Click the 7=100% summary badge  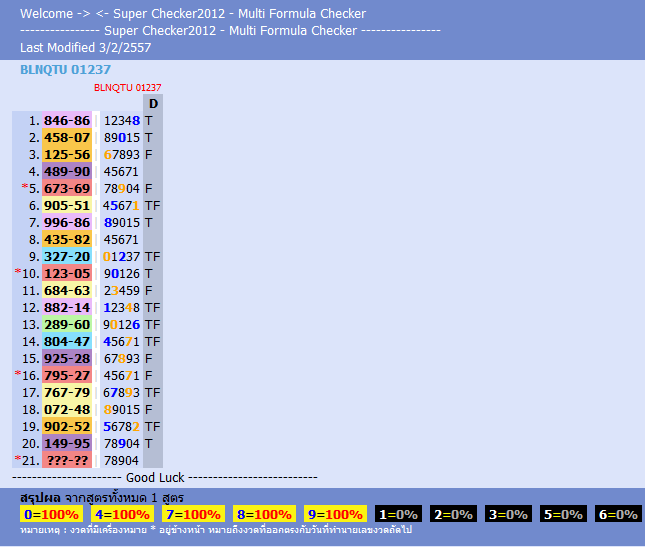coord(193,514)
